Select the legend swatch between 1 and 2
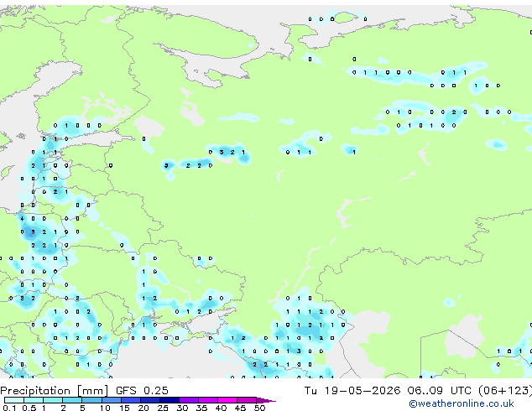This screenshot has height=411, width=532. click(x=53, y=400)
